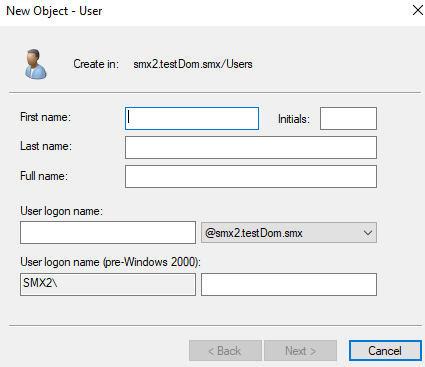Click the 'User logon name (pre-Windows 2000):' label
425x367 pixels.
(x=110, y=262)
